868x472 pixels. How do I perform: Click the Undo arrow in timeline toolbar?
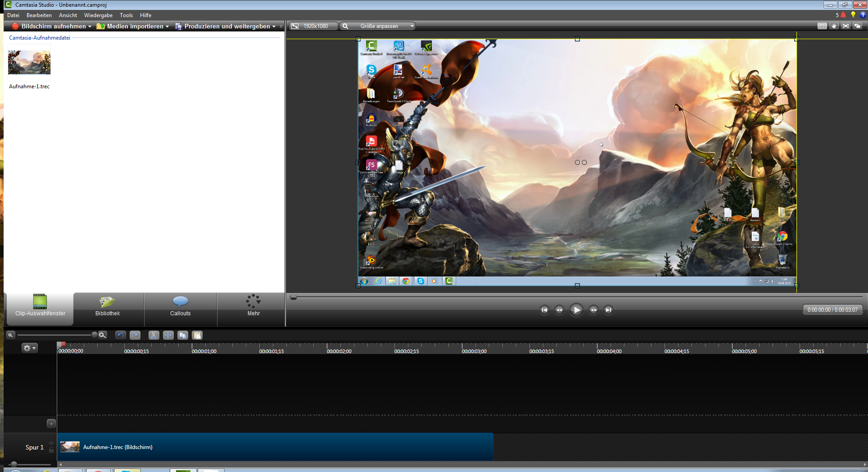(x=120, y=335)
